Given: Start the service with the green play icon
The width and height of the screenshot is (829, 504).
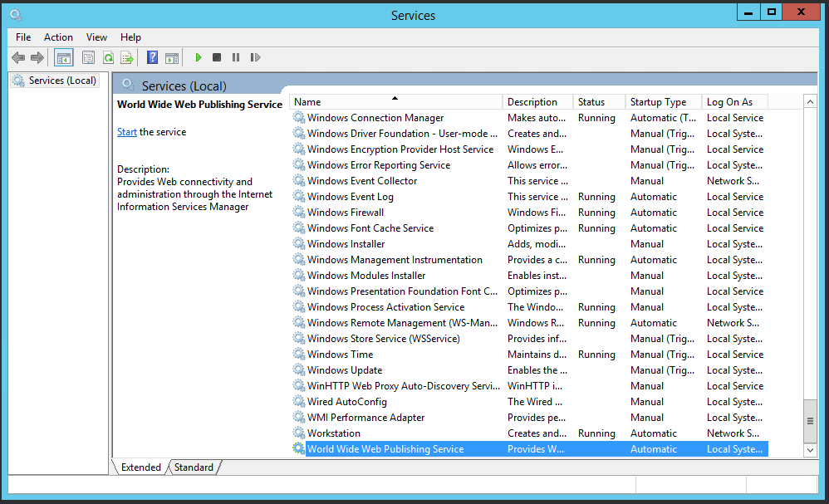Looking at the screenshot, I should point(199,57).
